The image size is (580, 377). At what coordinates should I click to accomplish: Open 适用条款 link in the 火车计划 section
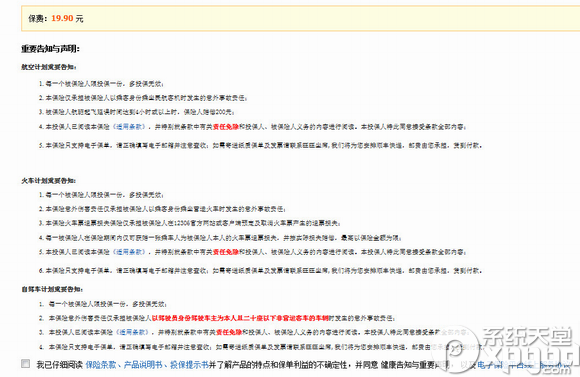click(130, 252)
